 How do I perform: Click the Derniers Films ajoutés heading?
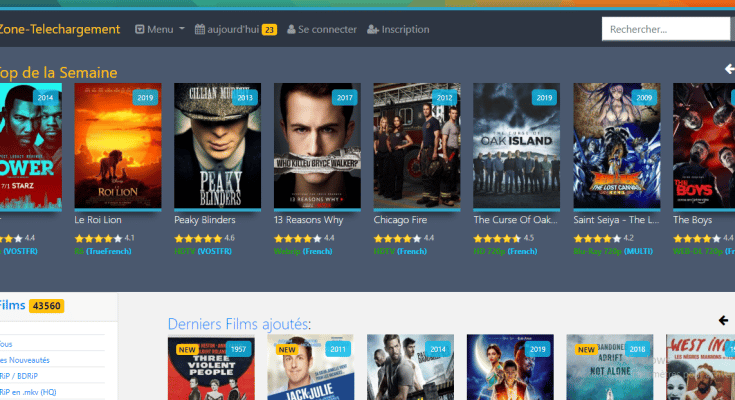[x=239, y=324]
